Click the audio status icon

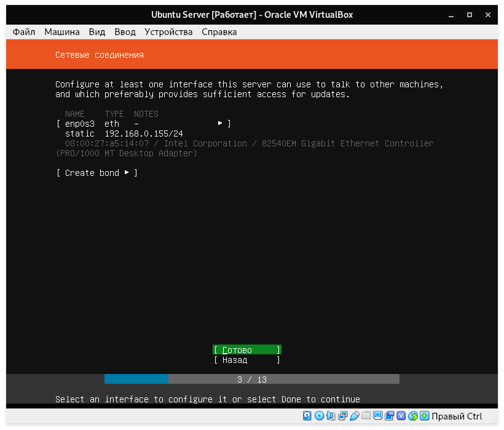(x=331, y=416)
